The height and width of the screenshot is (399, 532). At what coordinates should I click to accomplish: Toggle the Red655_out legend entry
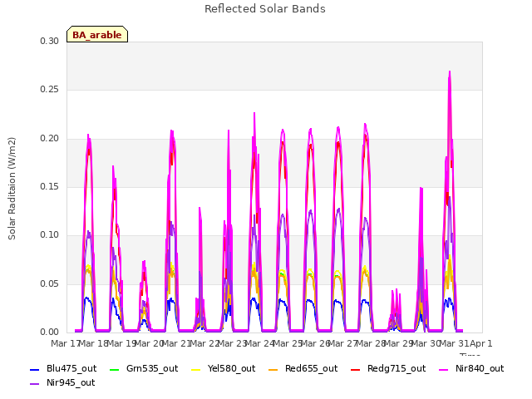point(303,369)
